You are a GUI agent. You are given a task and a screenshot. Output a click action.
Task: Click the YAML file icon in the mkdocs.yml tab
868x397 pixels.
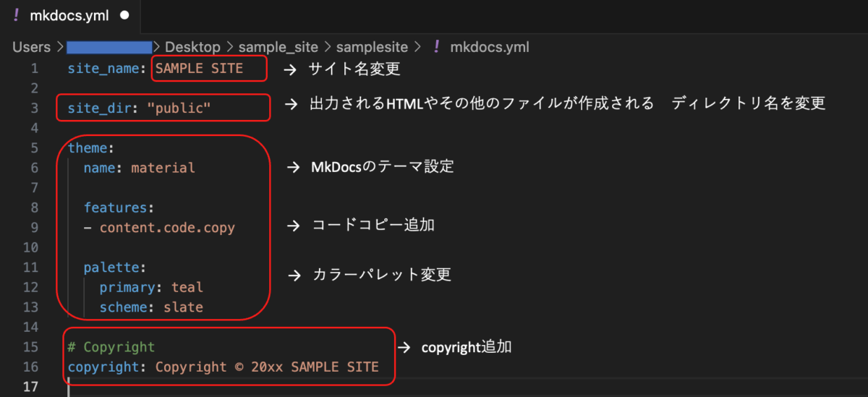point(15,15)
